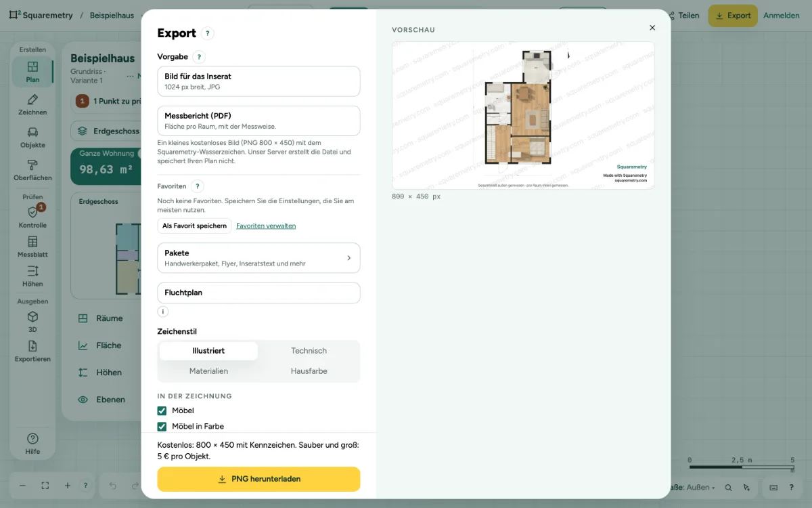Open Favoriten verwalten link
Image resolution: width=812 pixels, height=508 pixels.
pos(266,226)
